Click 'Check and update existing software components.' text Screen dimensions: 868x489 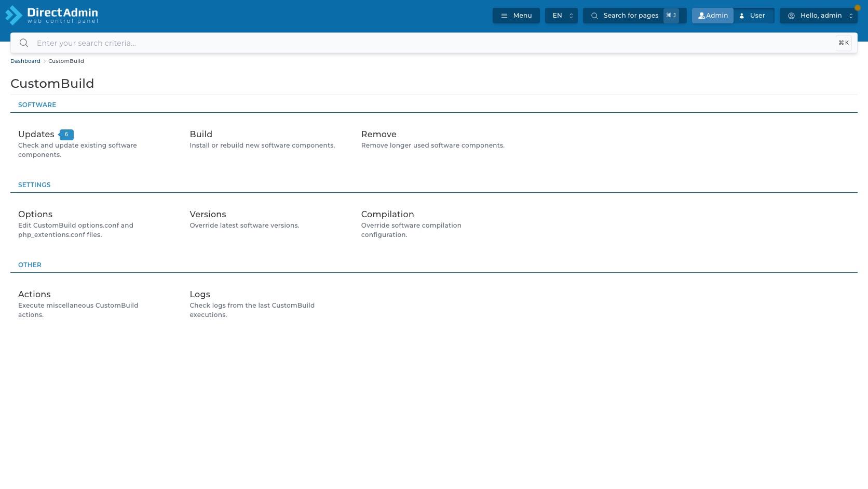tap(77, 150)
